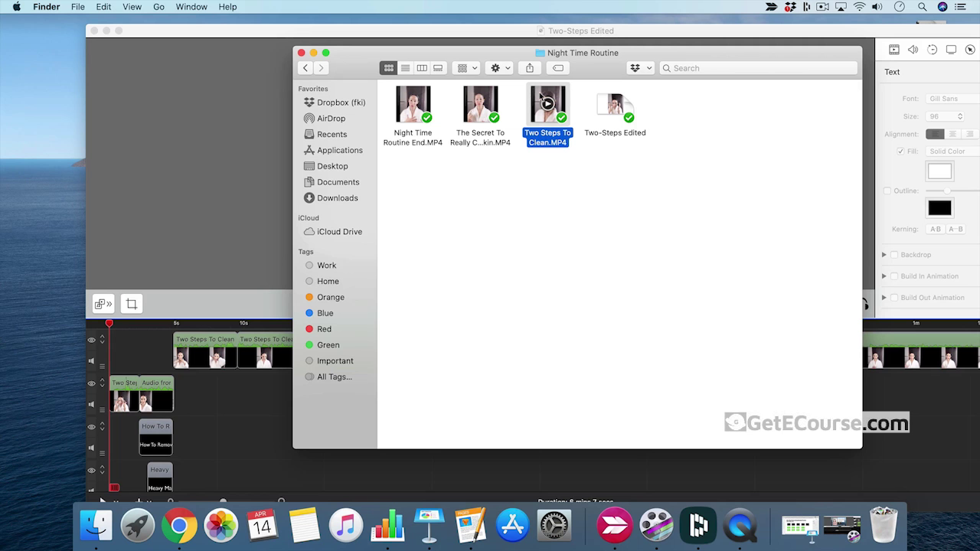Viewport: 980px width, 551px height.
Task: Enable the Backdrop checkbox
Action: (x=893, y=255)
